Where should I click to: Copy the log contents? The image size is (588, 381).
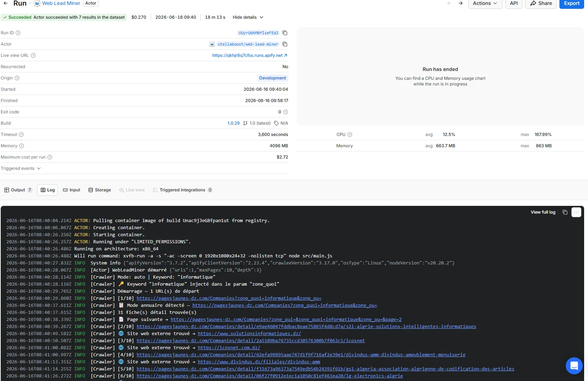pos(565,212)
